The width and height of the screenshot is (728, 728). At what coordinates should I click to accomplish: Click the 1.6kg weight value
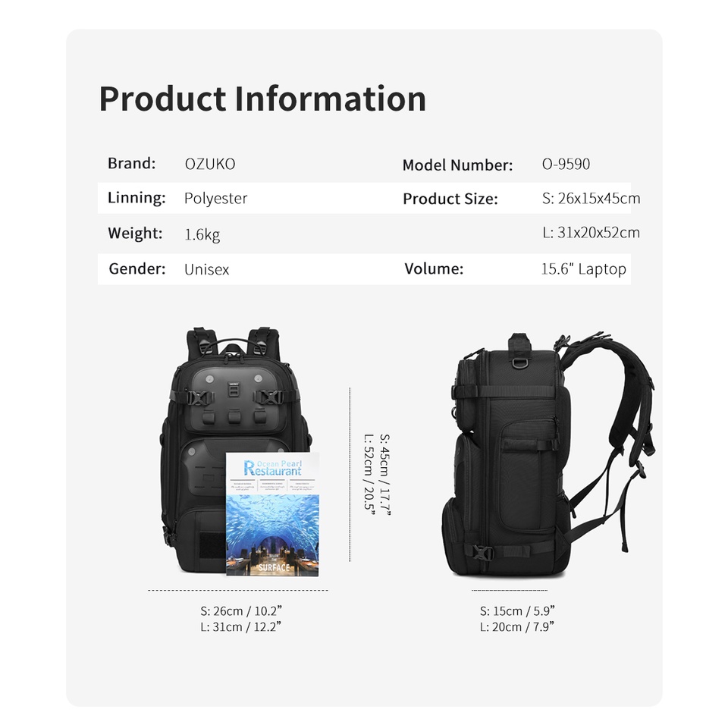(202, 234)
